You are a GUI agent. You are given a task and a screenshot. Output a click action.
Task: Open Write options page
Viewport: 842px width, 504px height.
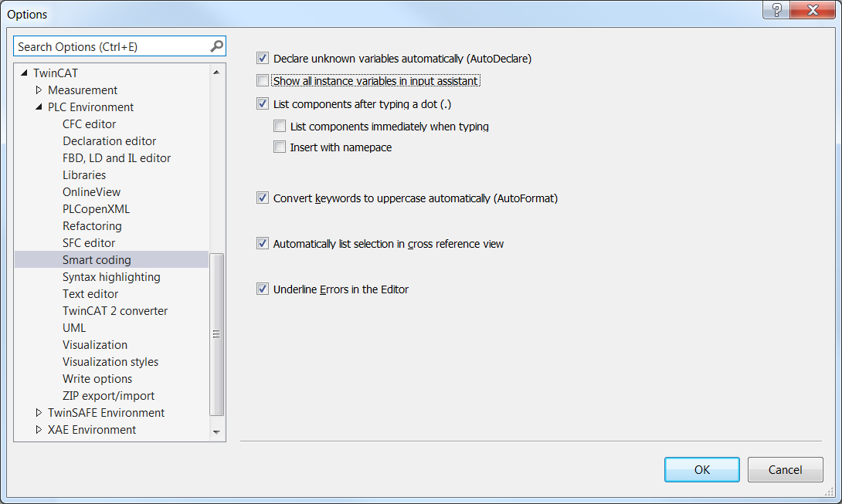97,379
